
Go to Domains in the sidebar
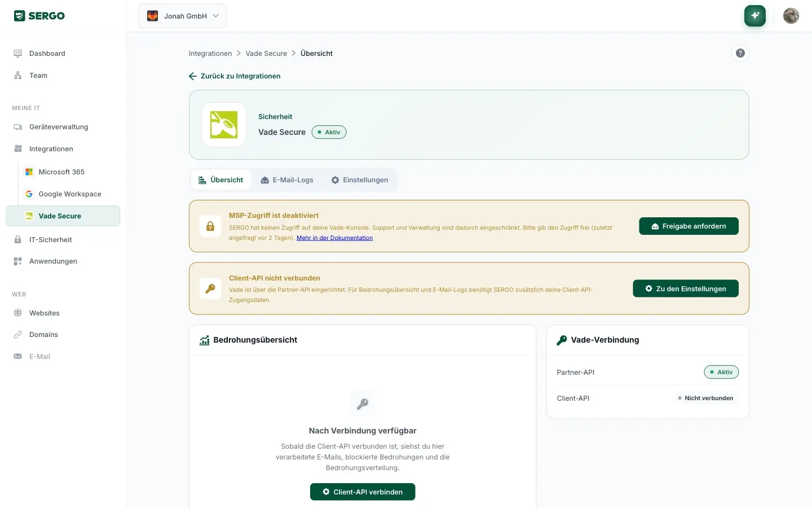tap(63, 335)
